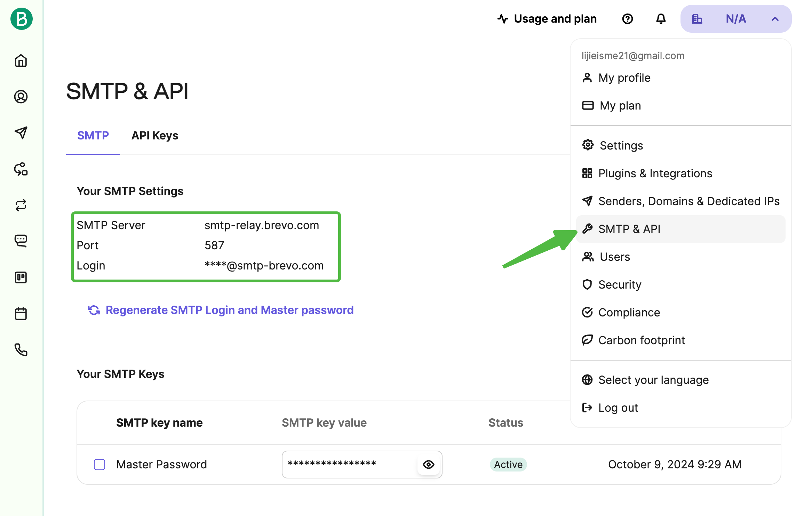Select My profile menu item
The height and width of the screenshot is (516, 812).
(680, 78)
